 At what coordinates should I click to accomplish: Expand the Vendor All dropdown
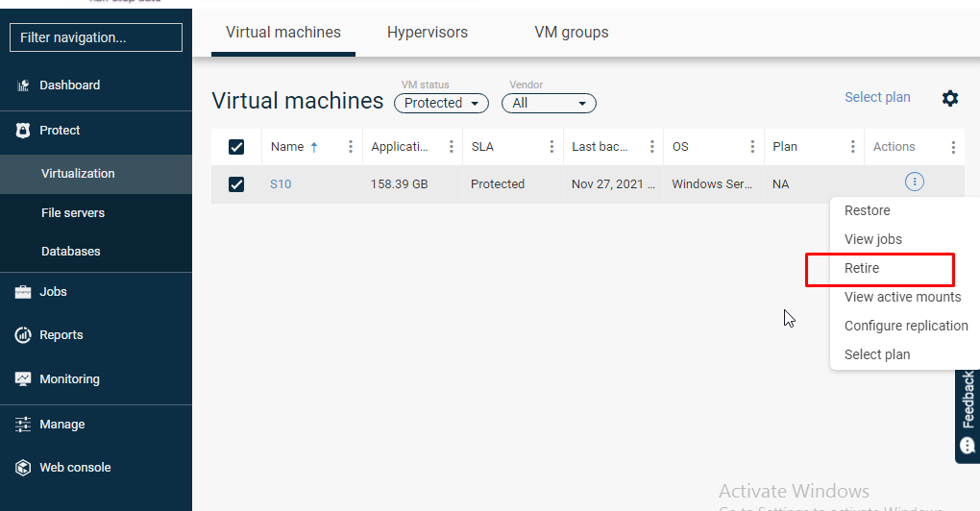pyautogui.click(x=549, y=103)
